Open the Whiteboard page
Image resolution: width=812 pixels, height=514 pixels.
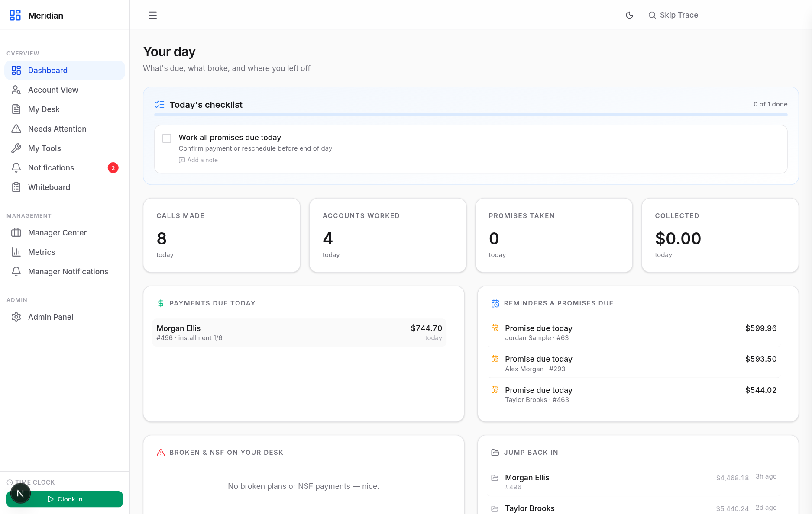[65, 187]
